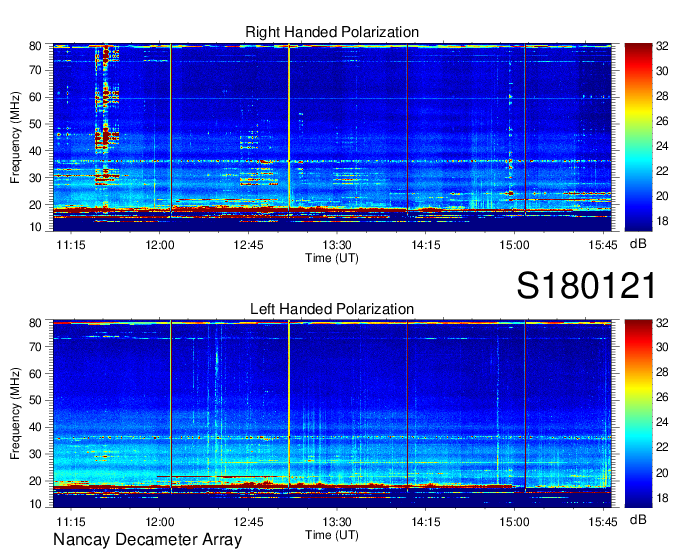Click the 12:45 tick under left-handed plot
The image size is (680, 552).
248,522
